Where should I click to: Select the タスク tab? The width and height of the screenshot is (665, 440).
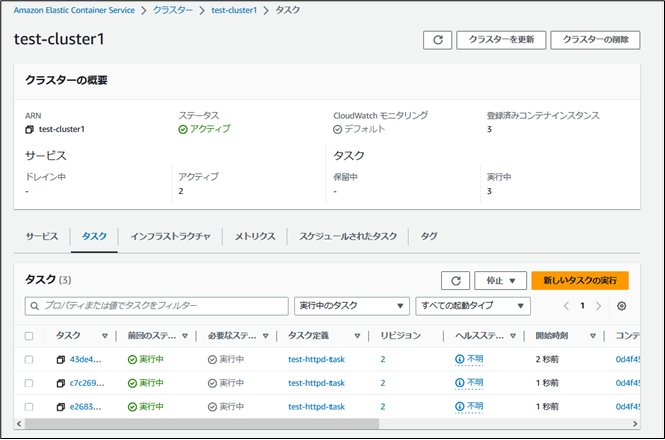tap(94, 237)
